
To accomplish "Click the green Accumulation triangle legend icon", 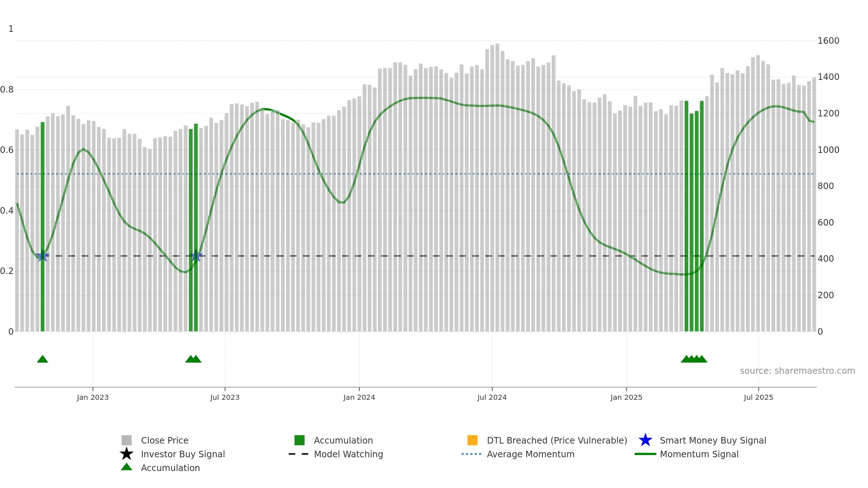I will (127, 467).
